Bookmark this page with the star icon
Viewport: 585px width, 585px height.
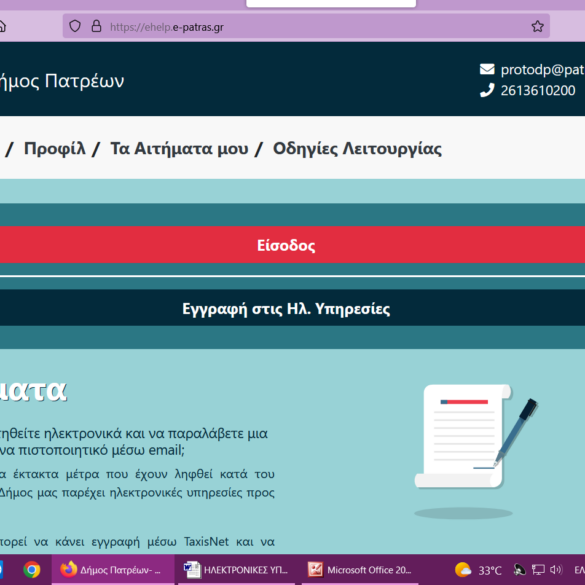click(x=537, y=26)
